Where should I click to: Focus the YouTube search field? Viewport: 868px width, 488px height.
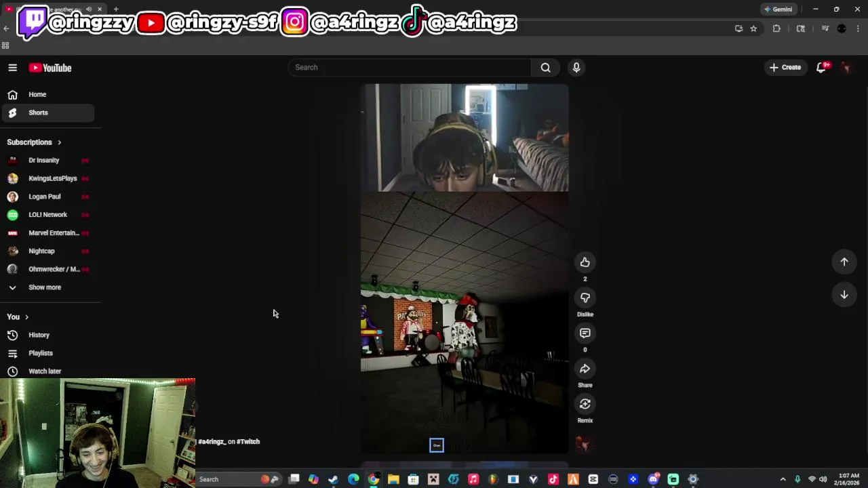click(410, 67)
